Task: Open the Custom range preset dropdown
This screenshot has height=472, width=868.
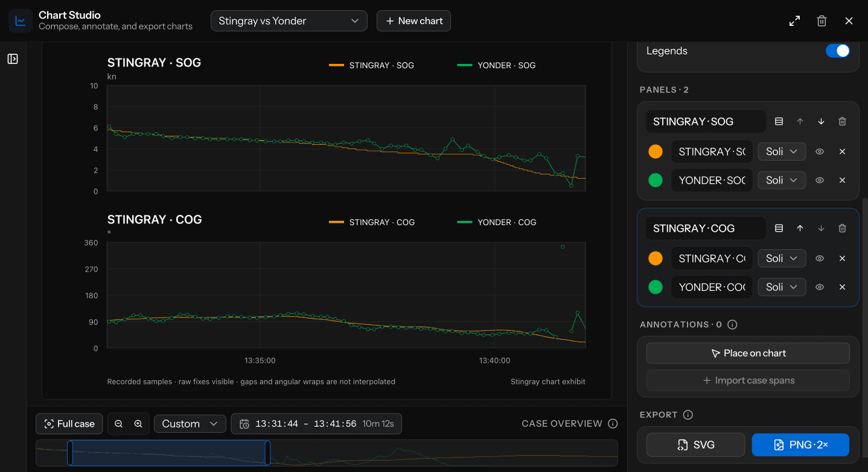Action: [x=190, y=424]
